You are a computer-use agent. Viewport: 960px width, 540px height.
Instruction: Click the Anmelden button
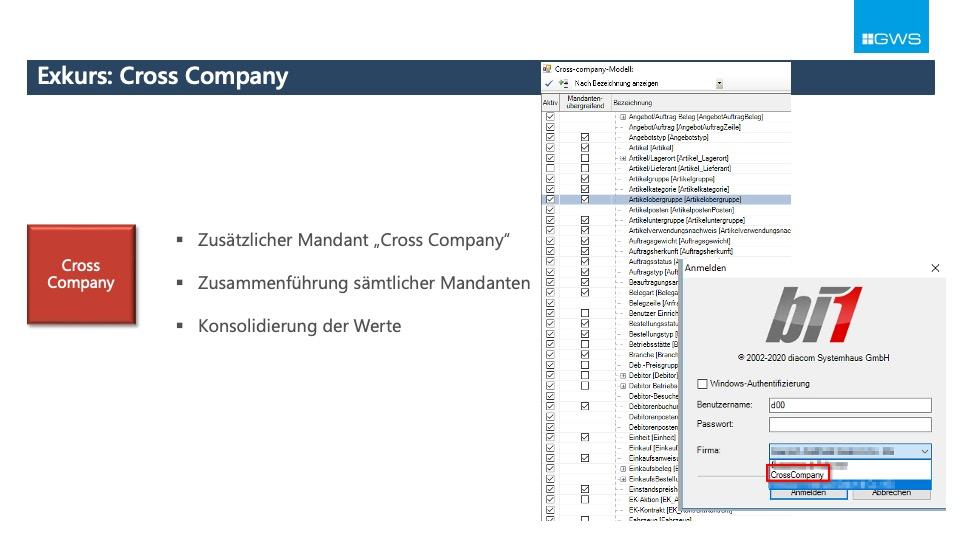pos(808,493)
